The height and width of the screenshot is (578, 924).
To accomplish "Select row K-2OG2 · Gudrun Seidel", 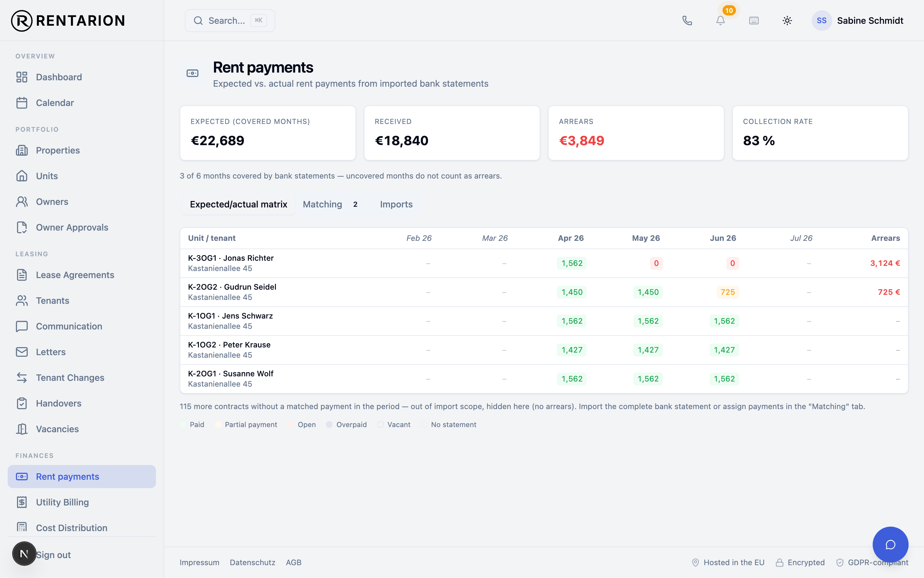I will pyautogui.click(x=544, y=292).
